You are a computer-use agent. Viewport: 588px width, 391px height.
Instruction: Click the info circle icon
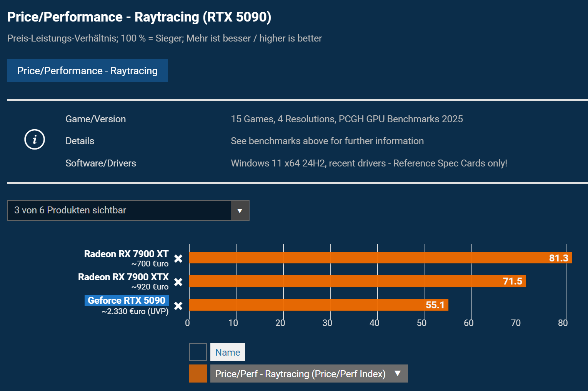(x=35, y=139)
